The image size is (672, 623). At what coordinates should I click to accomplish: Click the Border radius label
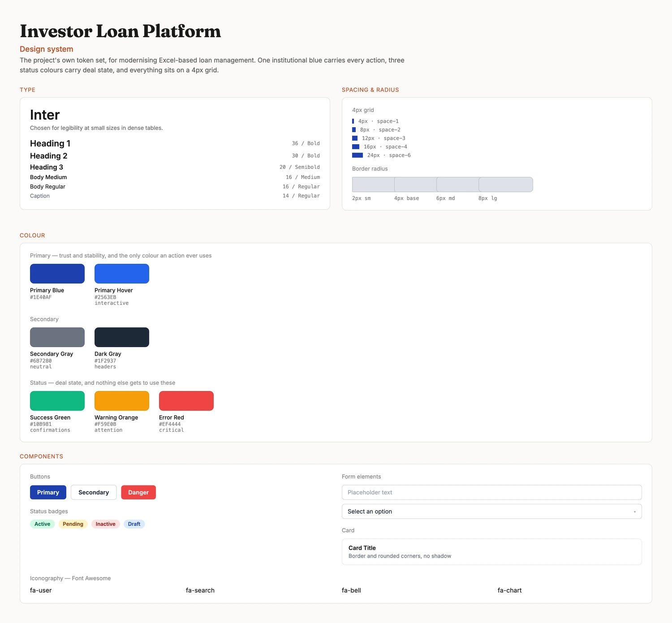[370, 169]
